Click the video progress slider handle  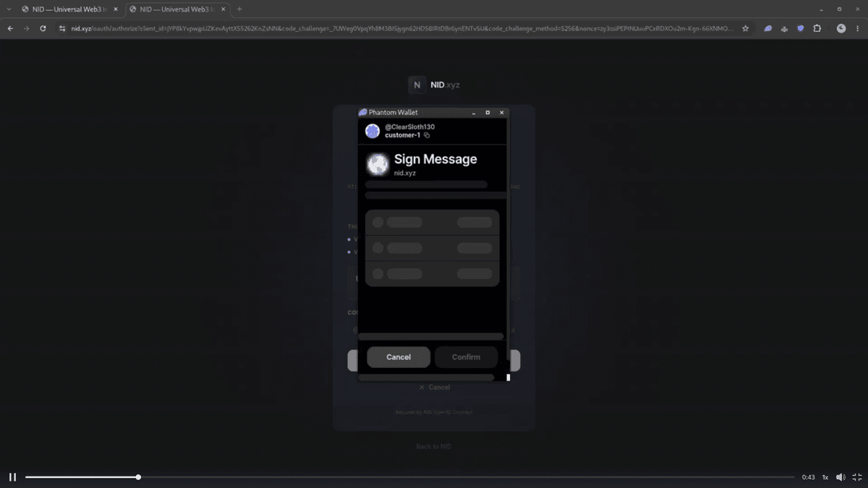(x=138, y=477)
